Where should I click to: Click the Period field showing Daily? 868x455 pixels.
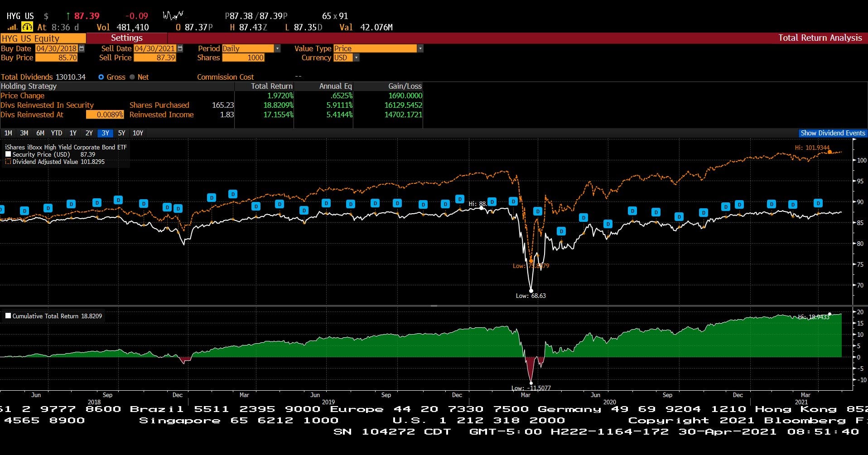248,48
